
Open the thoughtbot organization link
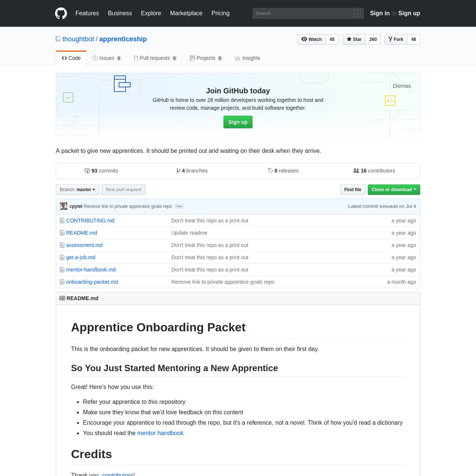(x=78, y=39)
